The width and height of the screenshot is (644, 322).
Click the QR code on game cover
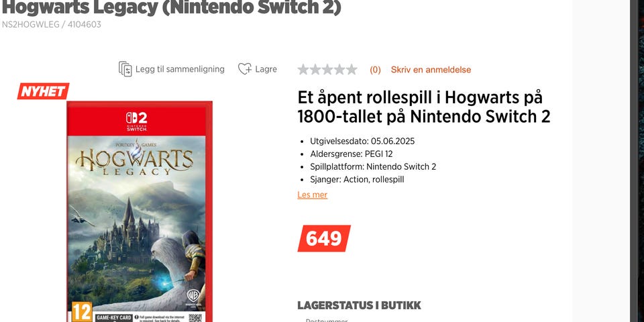195,317
